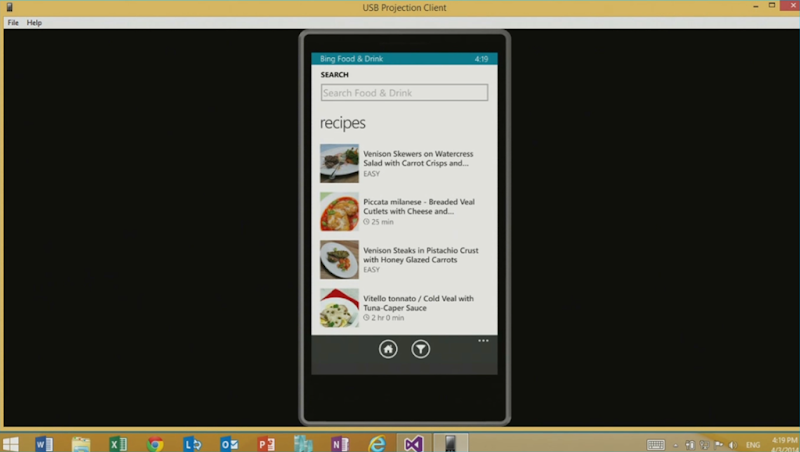Switch to Visual Studio in taskbar
The image size is (800, 452).
(x=414, y=444)
